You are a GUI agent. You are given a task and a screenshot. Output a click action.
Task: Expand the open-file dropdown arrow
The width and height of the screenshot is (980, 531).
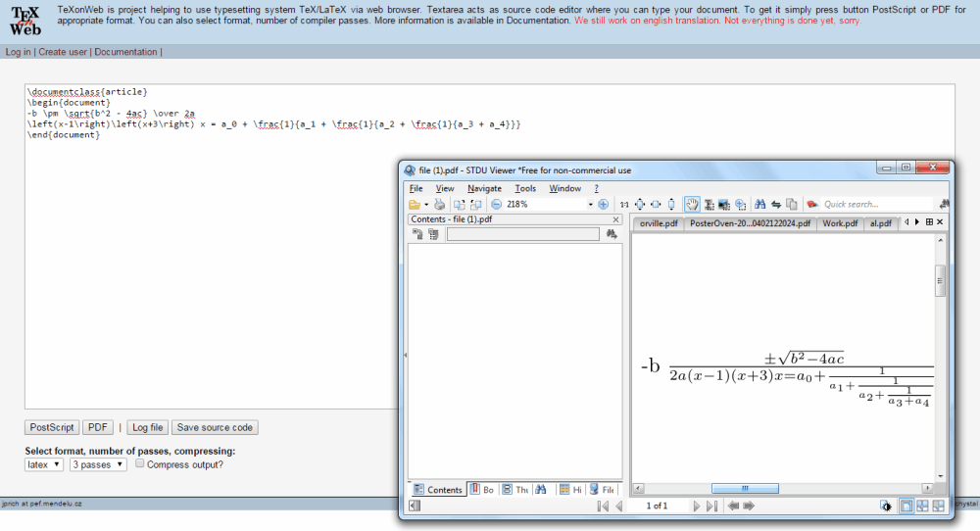tap(426, 205)
